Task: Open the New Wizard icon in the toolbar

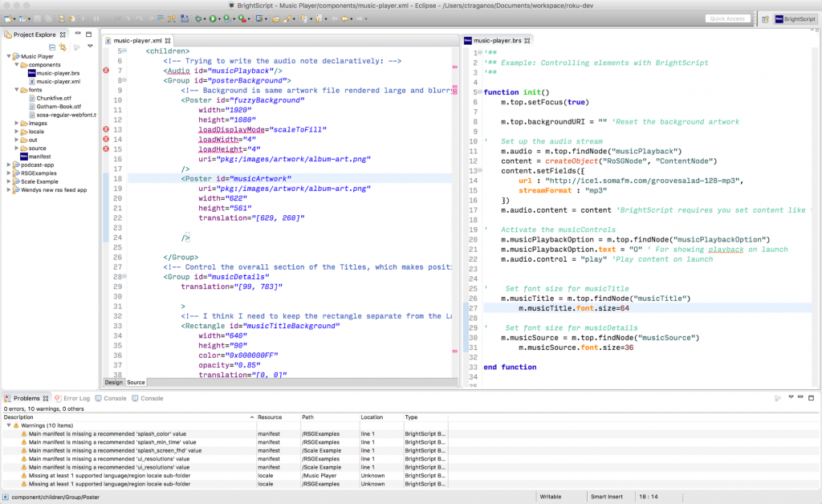Action: point(6,18)
